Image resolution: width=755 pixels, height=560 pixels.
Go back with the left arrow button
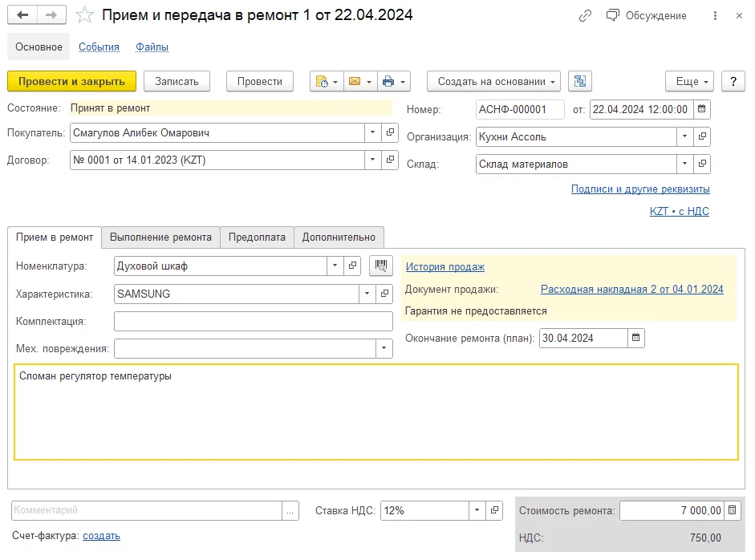[x=22, y=15]
